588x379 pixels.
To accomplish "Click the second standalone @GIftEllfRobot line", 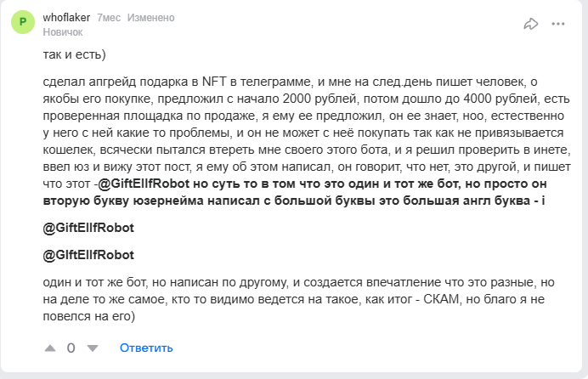I will 88,255.
